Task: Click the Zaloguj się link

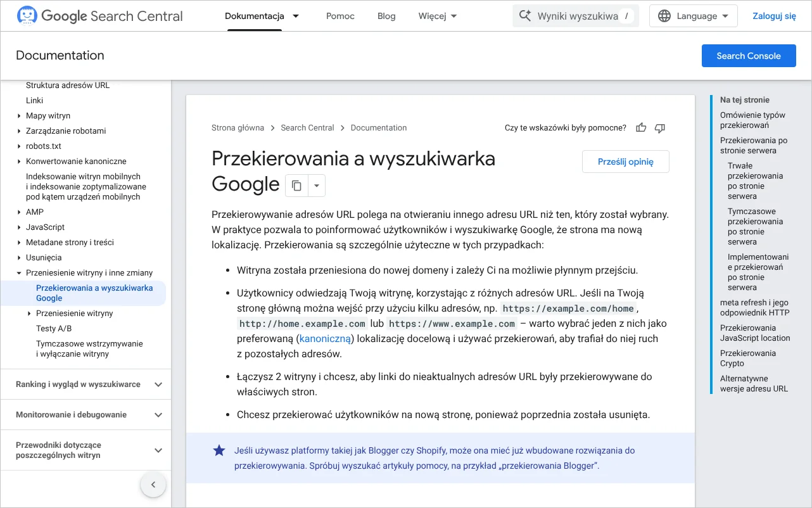Action: [x=774, y=16]
